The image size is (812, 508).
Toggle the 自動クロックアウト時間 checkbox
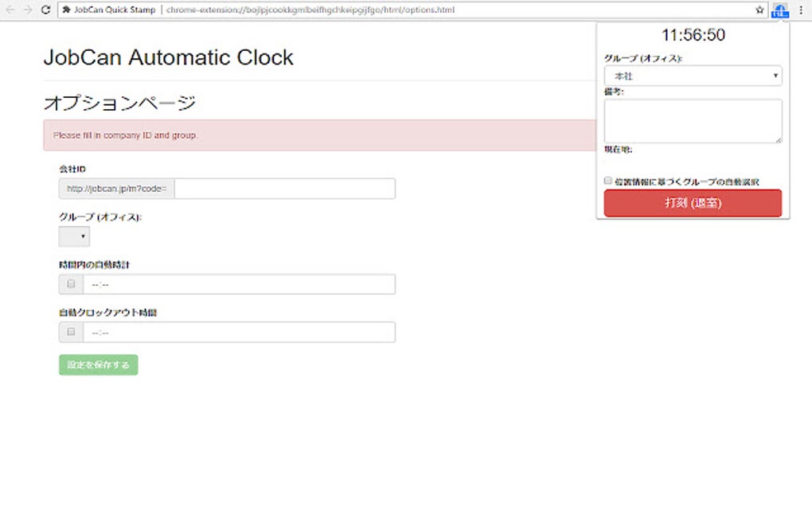pyautogui.click(x=70, y=332)
